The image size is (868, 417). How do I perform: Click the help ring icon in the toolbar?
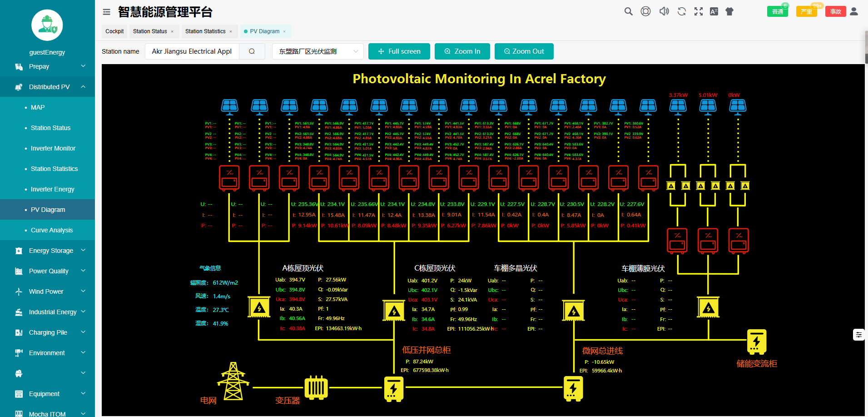click(646, 11)
